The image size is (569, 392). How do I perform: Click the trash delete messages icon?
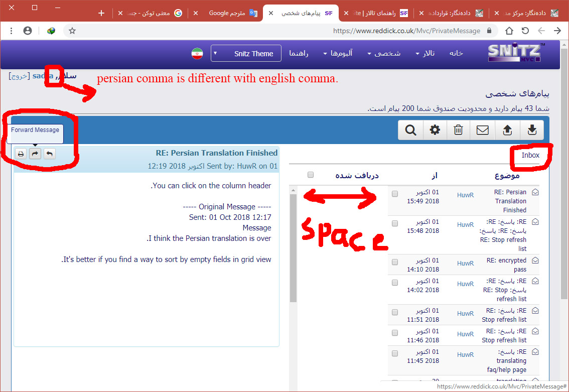coord(458,130)
